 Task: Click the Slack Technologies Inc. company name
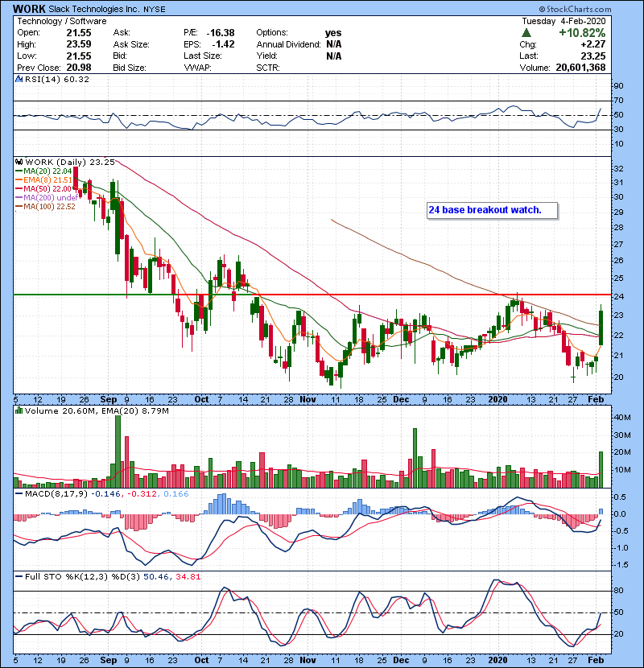tap(94, 9)
